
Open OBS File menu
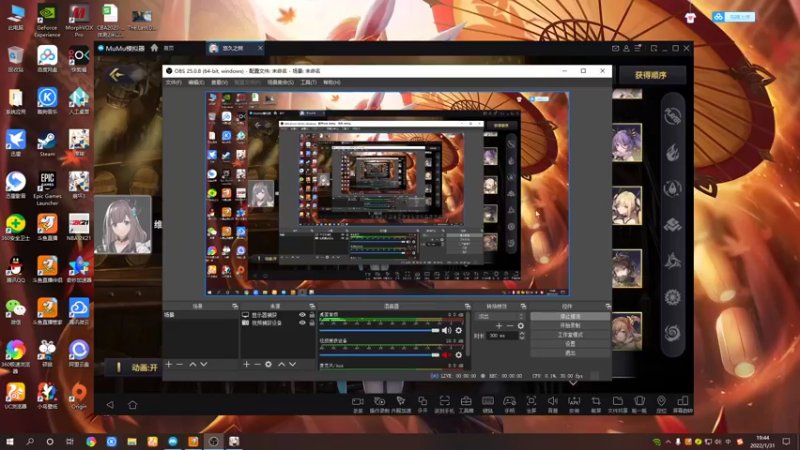point(173,83)
